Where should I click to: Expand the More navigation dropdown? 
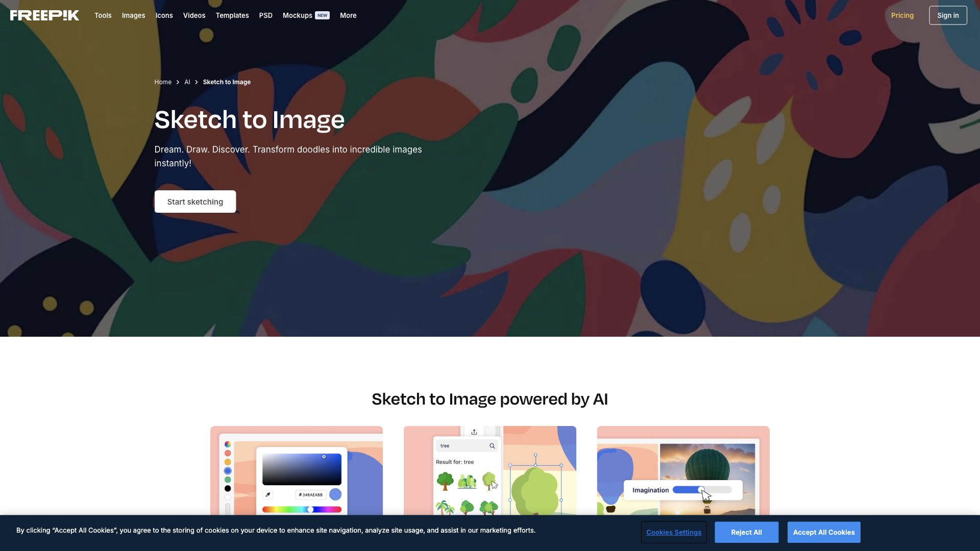[348, 15]
